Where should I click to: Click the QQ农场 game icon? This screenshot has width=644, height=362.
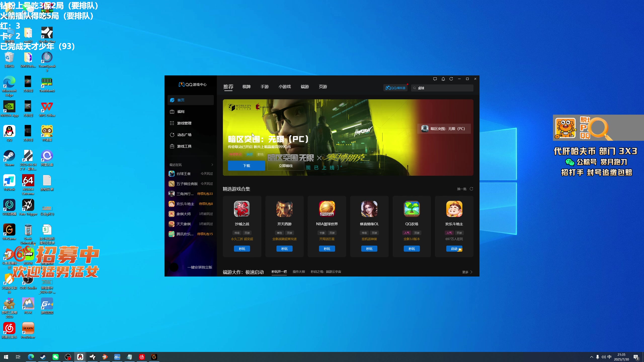(412, 209)
